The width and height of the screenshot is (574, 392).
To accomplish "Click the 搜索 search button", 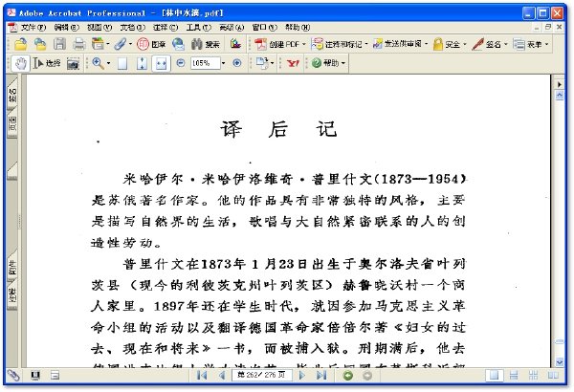I will [x=205, y=44].
